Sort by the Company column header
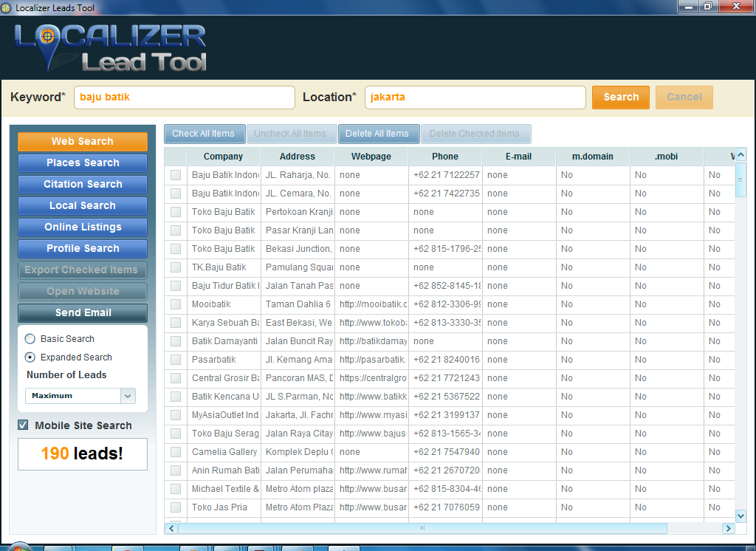The width and height of the screenshot is (756, 551). [x=223, y=157]
